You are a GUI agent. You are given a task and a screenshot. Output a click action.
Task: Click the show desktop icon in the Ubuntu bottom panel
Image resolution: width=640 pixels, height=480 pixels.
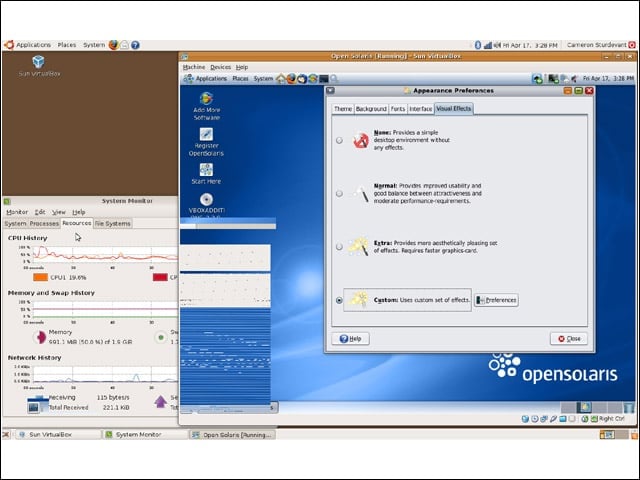[x=6, y=435]
